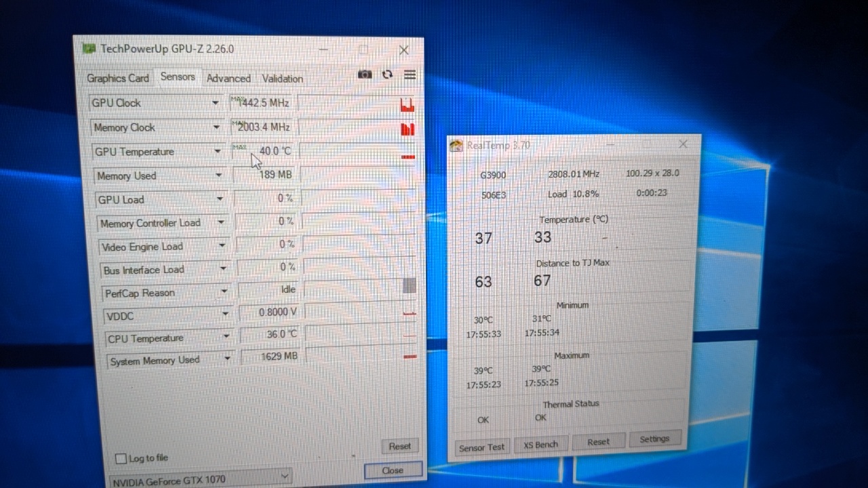Image resolution: width=868 pixels, height=488 pixels.
Task: Open the GPU Clock sensor dropdown
Action: click(216, 103)
